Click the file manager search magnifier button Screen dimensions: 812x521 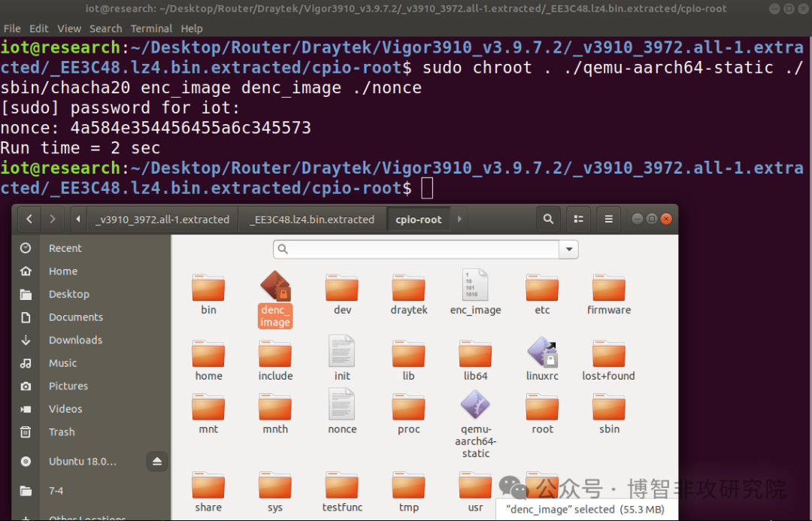coord(548,219)
